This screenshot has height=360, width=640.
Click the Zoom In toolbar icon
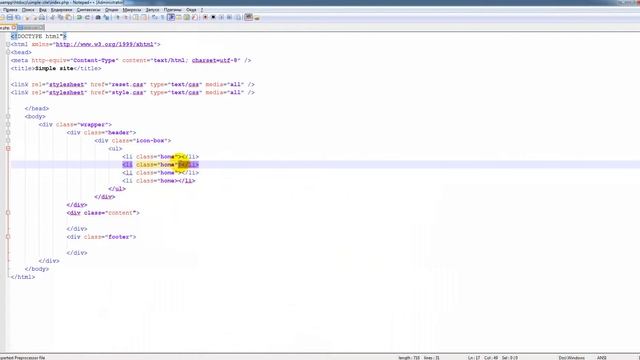(x=118, y=18)
